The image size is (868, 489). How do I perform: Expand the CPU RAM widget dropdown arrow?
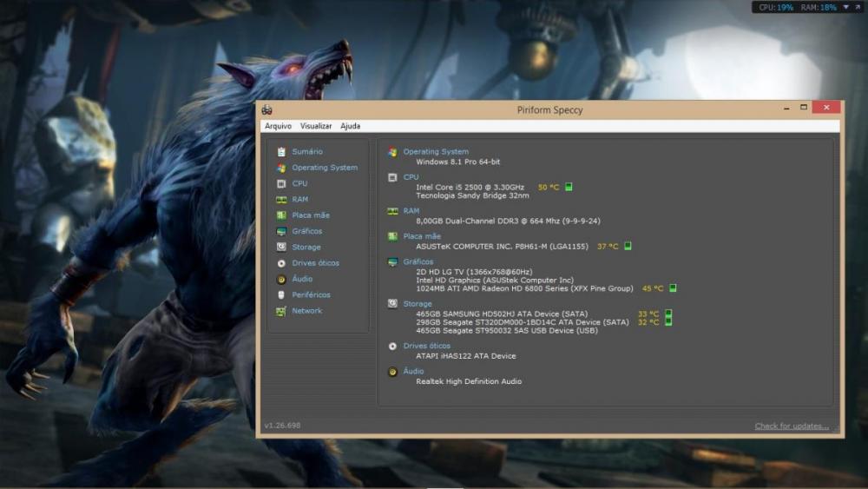coord(846,7)
